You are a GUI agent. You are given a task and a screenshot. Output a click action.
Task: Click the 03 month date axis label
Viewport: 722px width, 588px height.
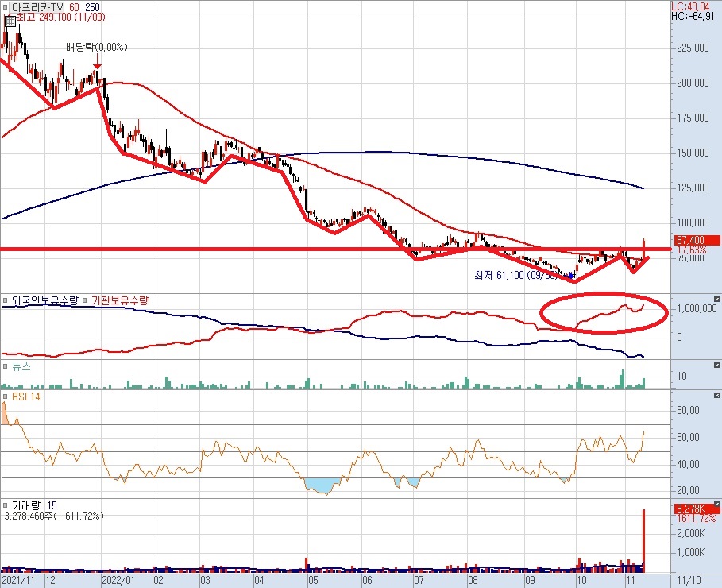coord(206,580)
